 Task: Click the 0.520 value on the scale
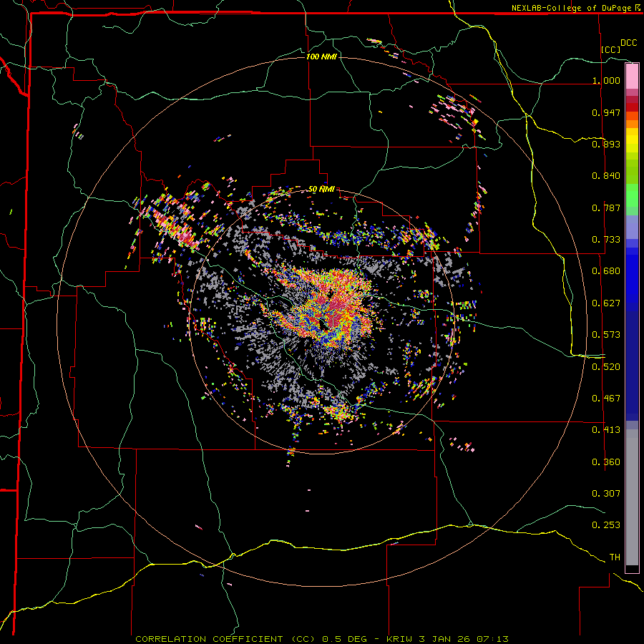606,367
